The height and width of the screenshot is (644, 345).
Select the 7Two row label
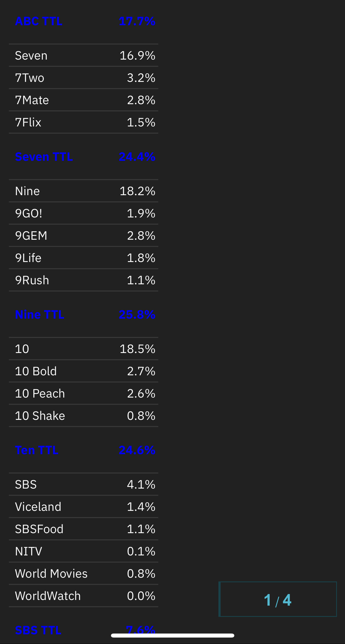pyautogui.click(x=30, y=78)
